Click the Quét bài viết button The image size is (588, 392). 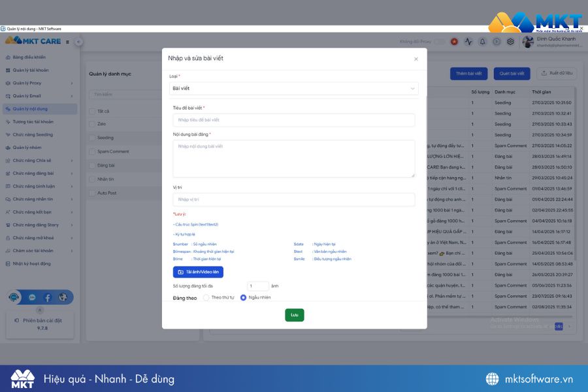tap(512, 74)
